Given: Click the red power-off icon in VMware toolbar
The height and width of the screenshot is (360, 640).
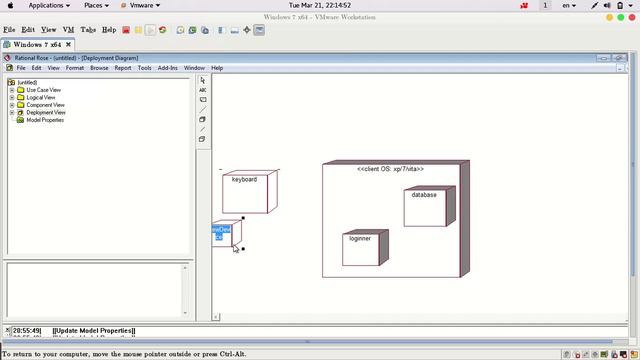Looking at the screenshot, I should 126,30.
